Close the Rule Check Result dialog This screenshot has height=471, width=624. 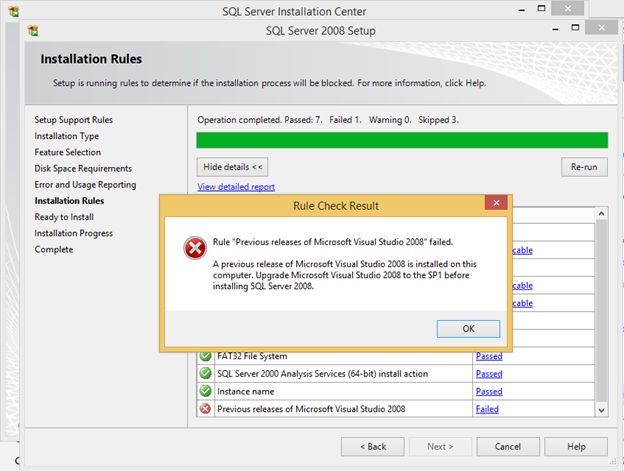pos(496,203)
